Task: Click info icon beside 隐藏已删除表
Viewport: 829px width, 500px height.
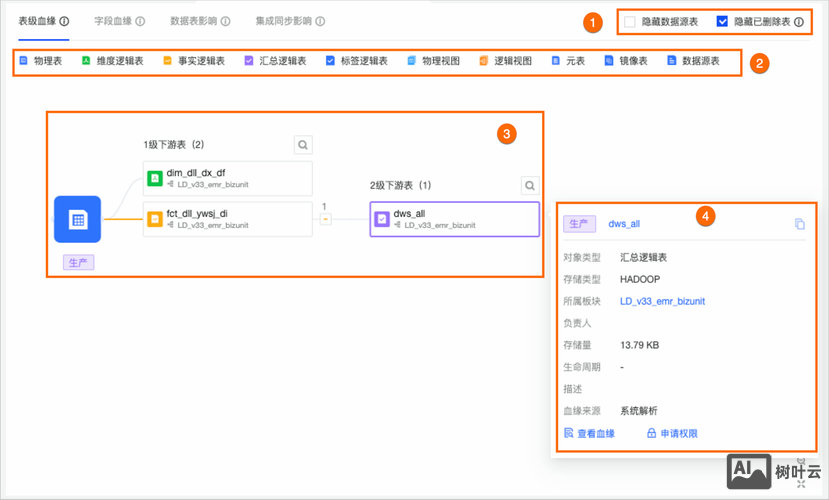Action: [799, 22]
